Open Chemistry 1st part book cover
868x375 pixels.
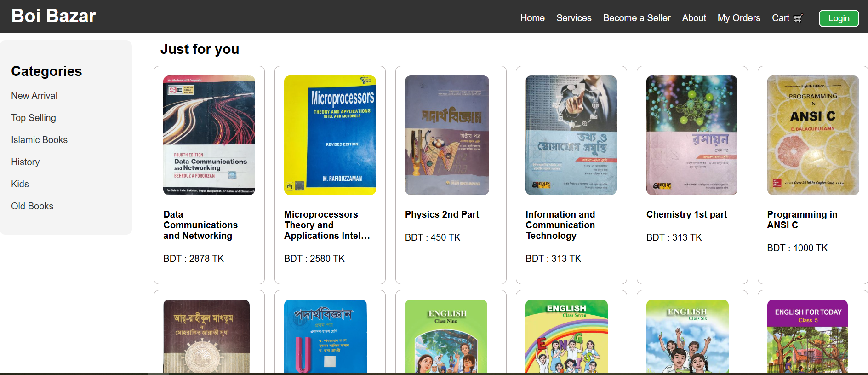pyautogui.click(x=692, y=135)
